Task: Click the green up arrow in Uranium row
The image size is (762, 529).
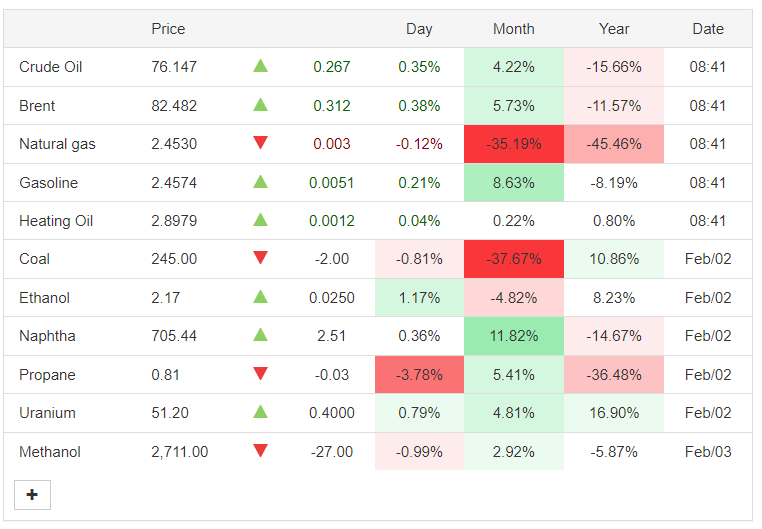Action: pos(260,412)
